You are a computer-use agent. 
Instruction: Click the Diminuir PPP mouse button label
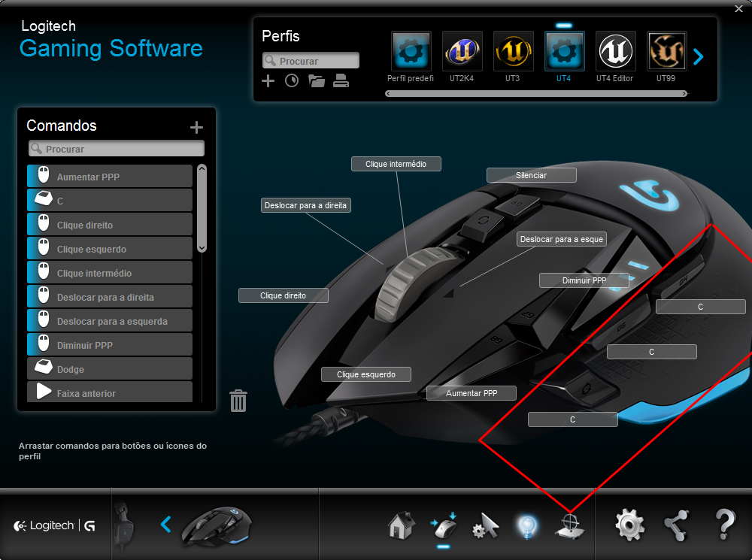(x=584, y=280)
